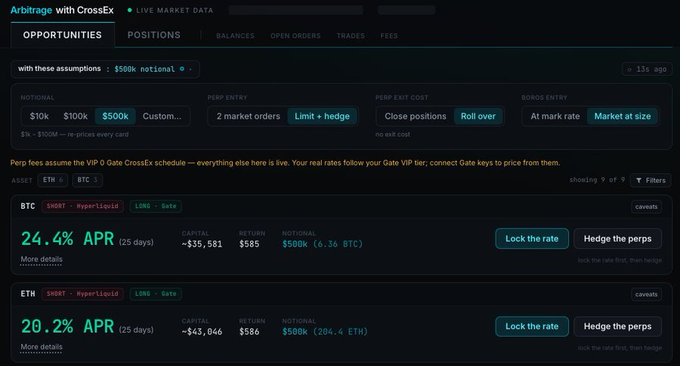Click the 'no exit cost' note
680x366 pixels.
click(392, 134)
